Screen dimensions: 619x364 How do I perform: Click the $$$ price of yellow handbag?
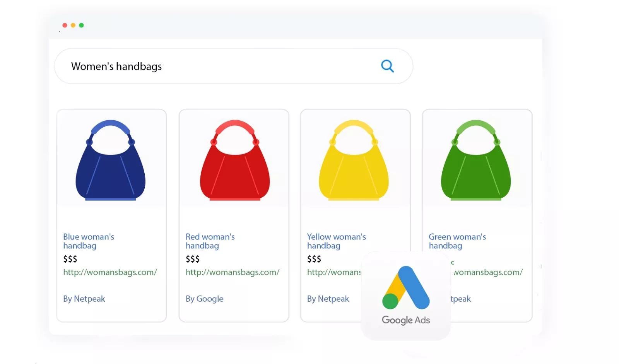[314, 259]
